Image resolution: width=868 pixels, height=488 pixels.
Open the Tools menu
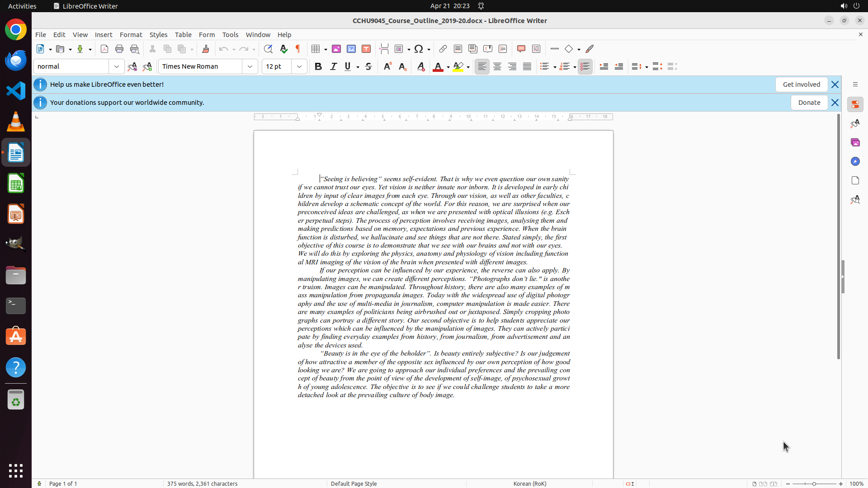230,34
